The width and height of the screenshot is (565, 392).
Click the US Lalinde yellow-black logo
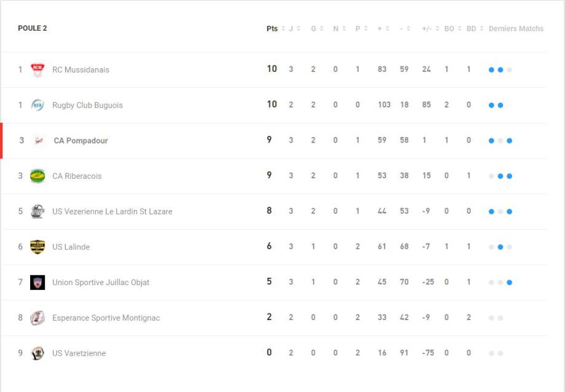click(37, 247)
